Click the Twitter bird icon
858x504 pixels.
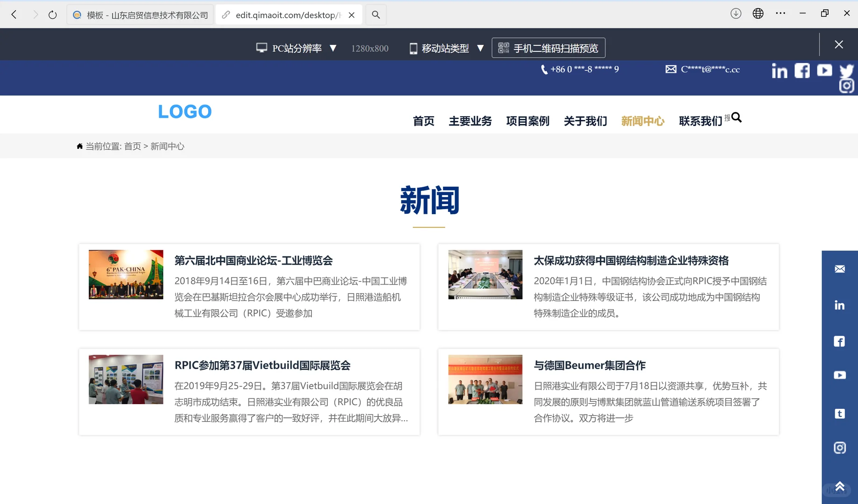[x=846, y=70]
